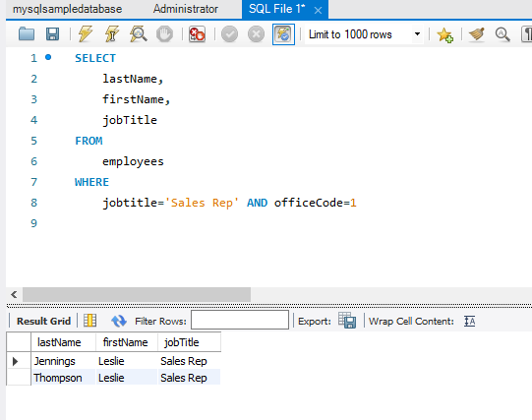Toggle result grid form view icon
Image resolution: width=532 pixels, height=420 pixels.
[89, 321]
